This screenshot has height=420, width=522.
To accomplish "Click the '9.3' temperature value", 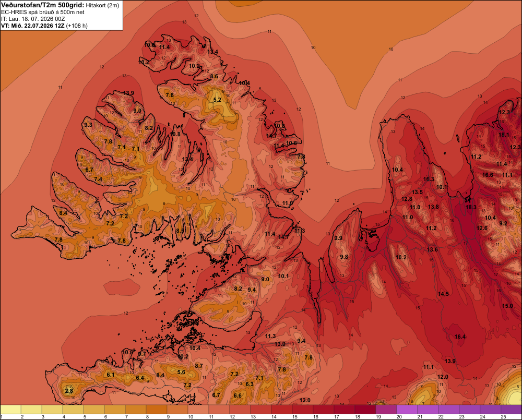I will (88, 125).
